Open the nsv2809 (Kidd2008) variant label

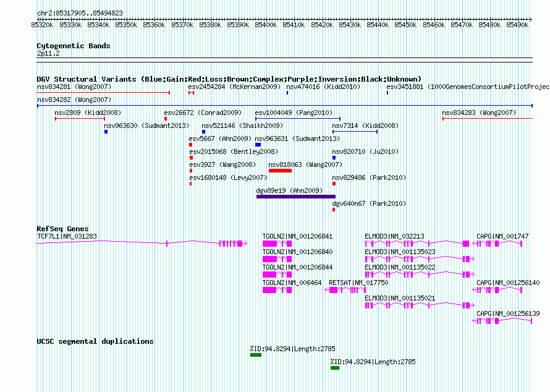(88, 113)
